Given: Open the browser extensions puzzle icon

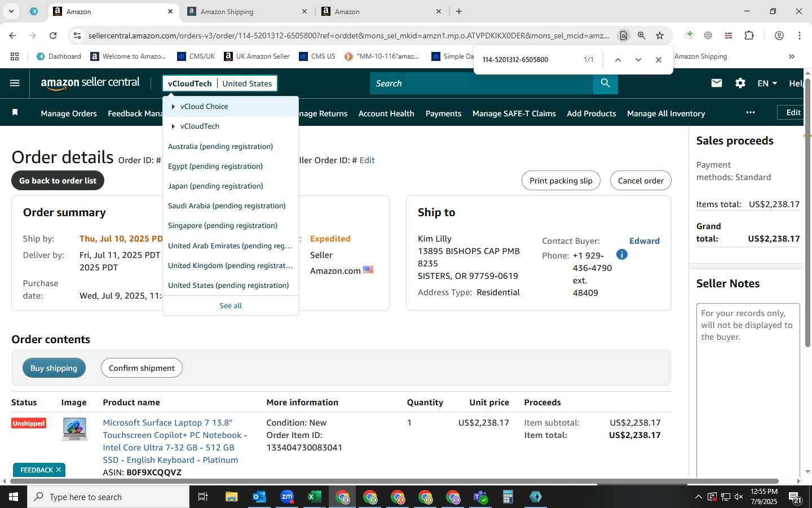Looking at the screenshot, I should point(749,36).
